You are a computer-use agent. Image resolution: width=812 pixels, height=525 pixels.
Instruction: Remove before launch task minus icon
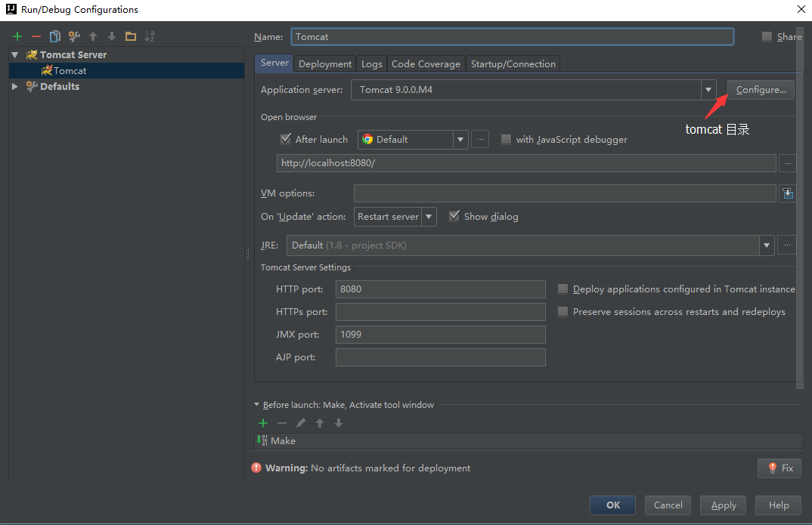pos(282,423)
